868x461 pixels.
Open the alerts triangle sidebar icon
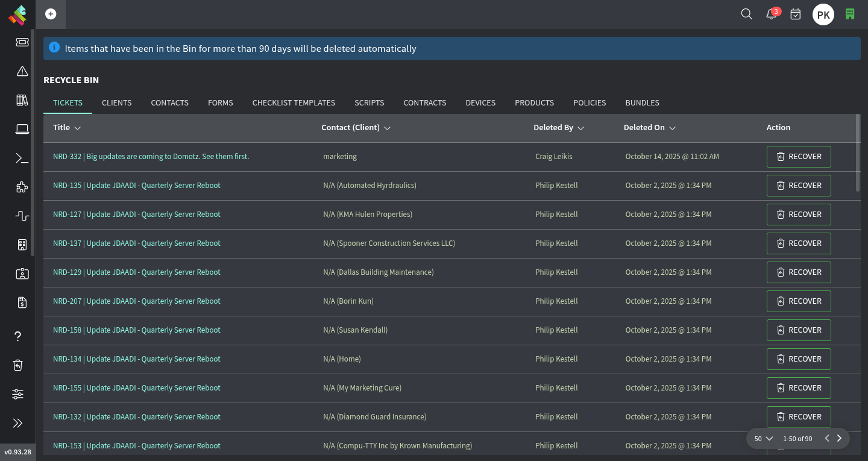(22, 71)
